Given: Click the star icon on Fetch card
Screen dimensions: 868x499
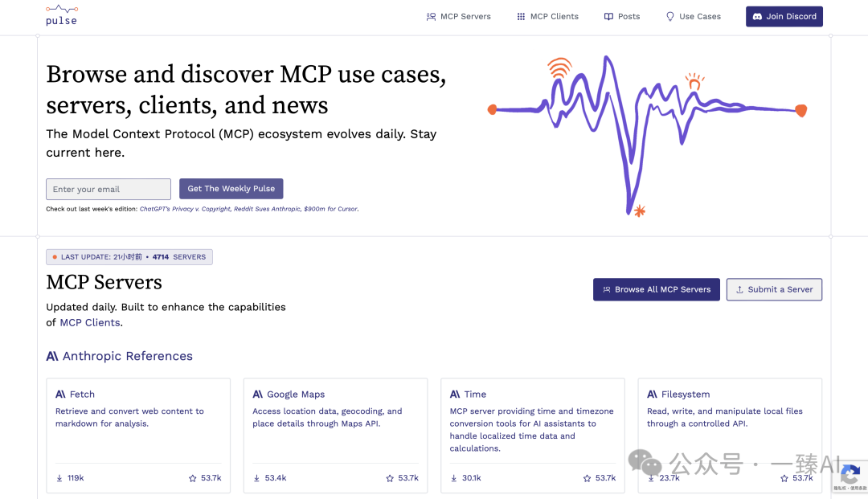Looking at the screenshot, I should click(193, 478).
